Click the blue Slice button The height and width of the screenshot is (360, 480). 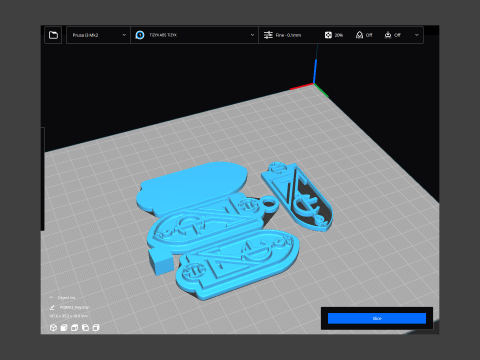(377, 318)
